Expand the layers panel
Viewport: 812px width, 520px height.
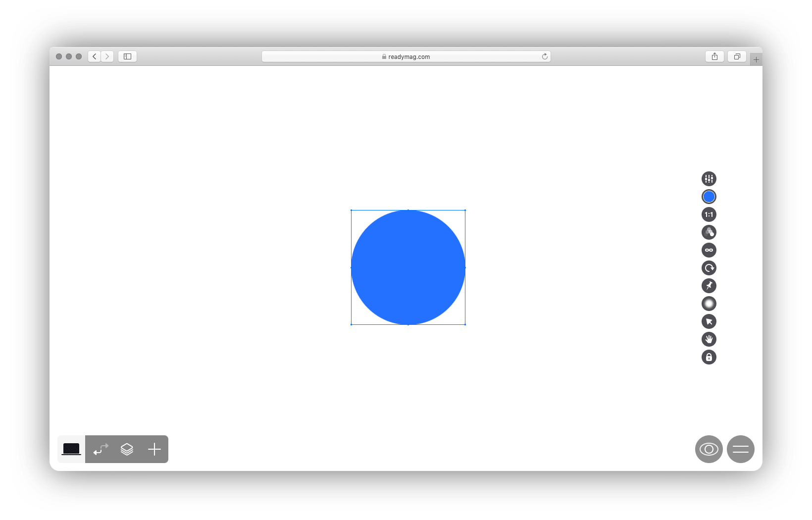pos(127,449)
